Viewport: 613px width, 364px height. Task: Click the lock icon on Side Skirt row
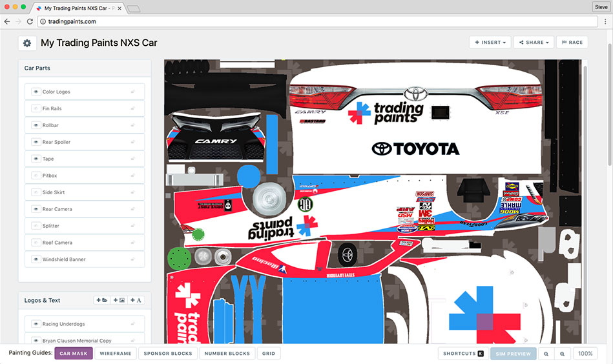coord(133,192)
